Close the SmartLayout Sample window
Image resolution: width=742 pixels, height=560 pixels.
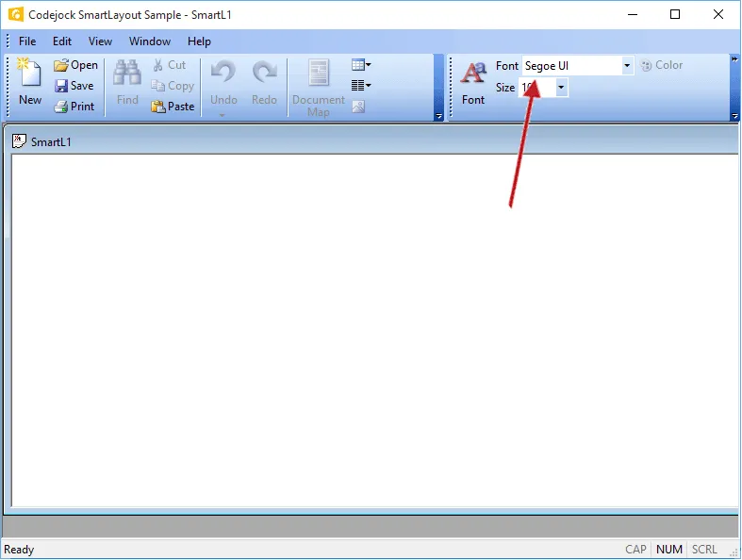tap(717, 15)
